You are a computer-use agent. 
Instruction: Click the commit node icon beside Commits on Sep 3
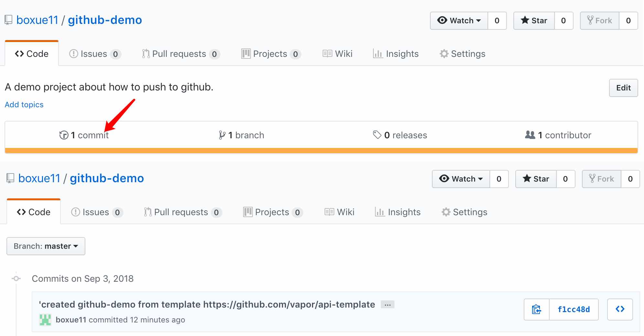[x=16, y=278]
